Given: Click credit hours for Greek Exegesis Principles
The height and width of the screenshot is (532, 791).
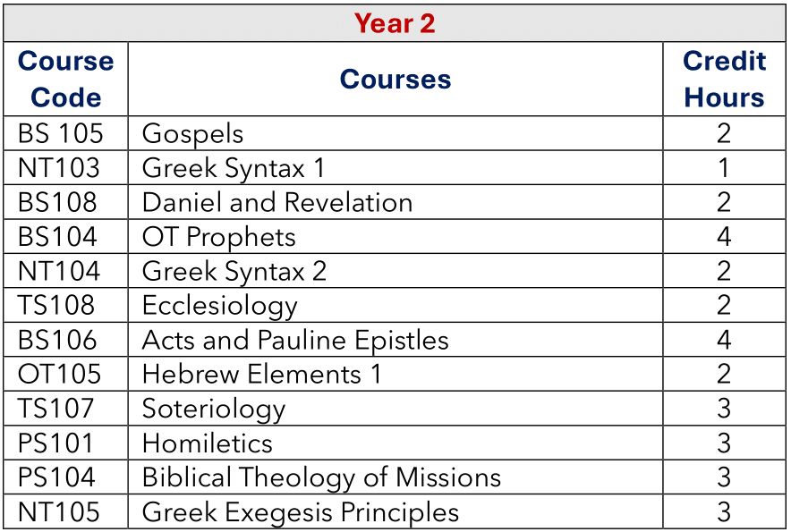Looking at the screenshot, I should click(x=724, y=511).
